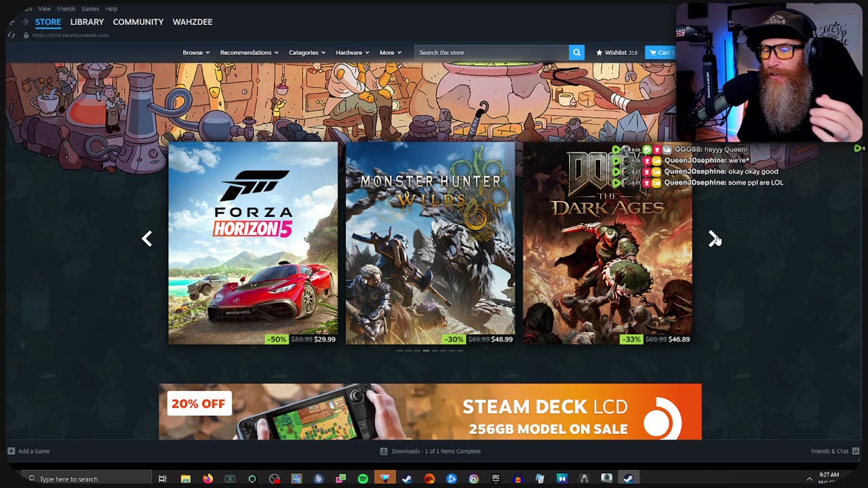Open the Categories dropdown menu

[307, 52]
